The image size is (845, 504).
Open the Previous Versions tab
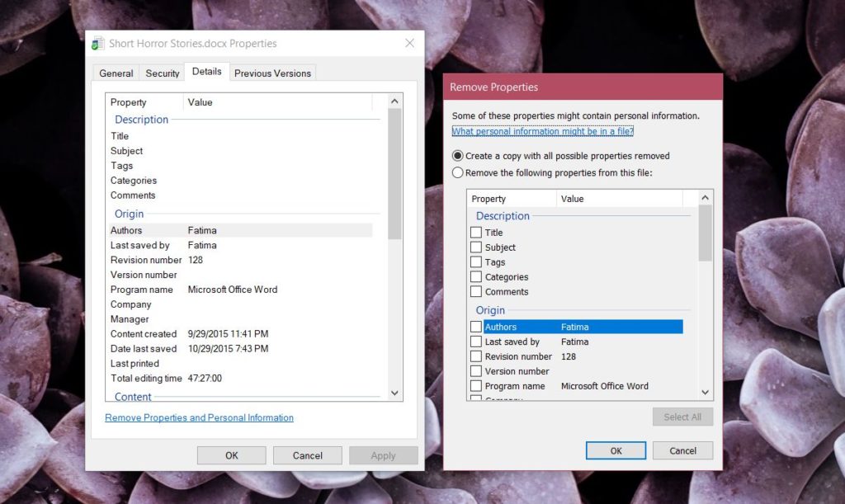click(272, 73)
